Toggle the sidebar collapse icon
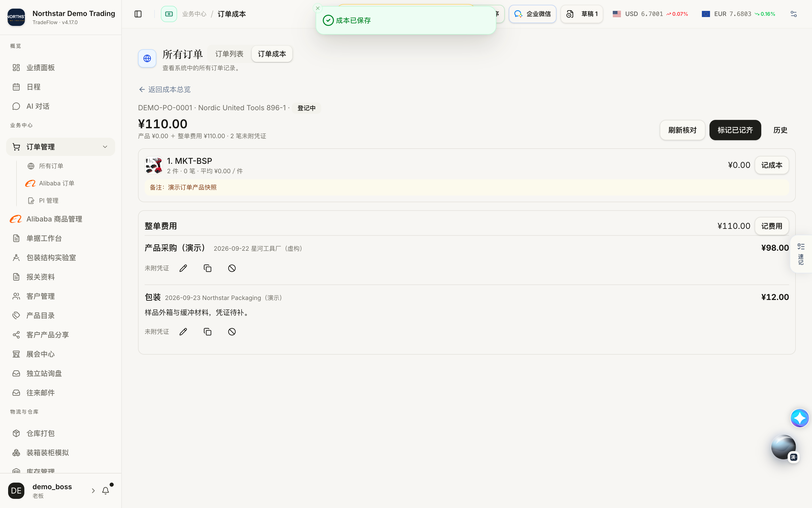This screenshot has width=812, height=508. (138, 14)
